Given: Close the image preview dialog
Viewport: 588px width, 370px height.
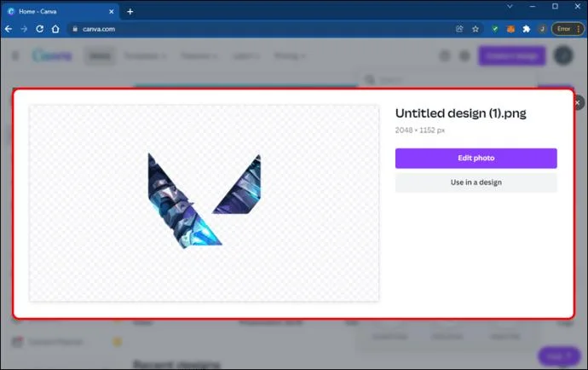Looking at the screenshot, I should 578,102.
